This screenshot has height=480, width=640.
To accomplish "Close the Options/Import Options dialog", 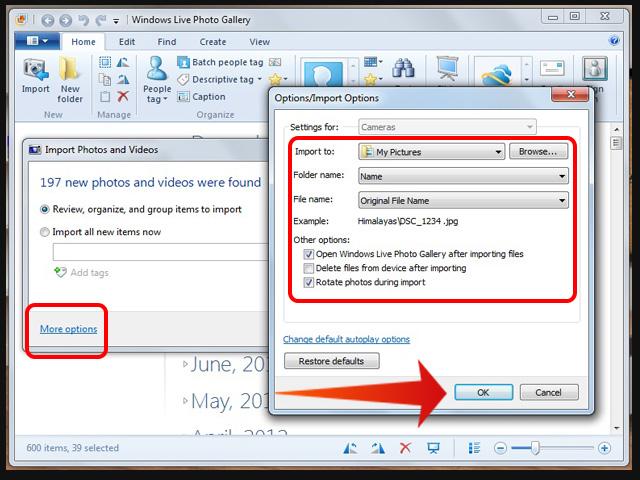I will click(570, 94).
